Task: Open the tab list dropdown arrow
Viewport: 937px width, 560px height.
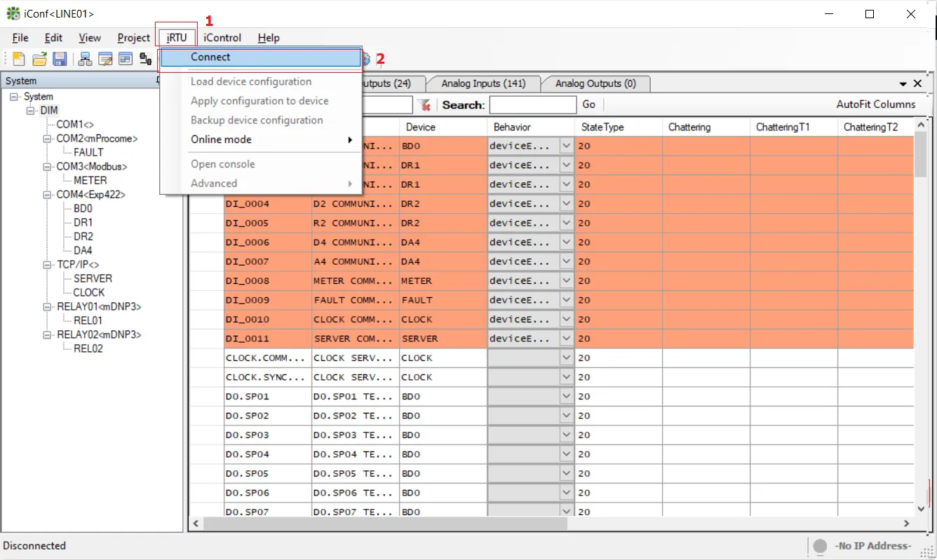Action: point(903,84)
